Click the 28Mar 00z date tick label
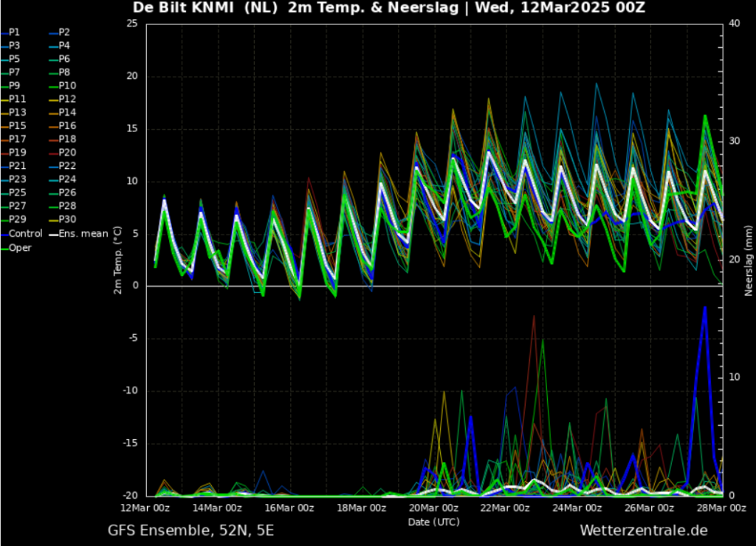 tap(723, 508)
